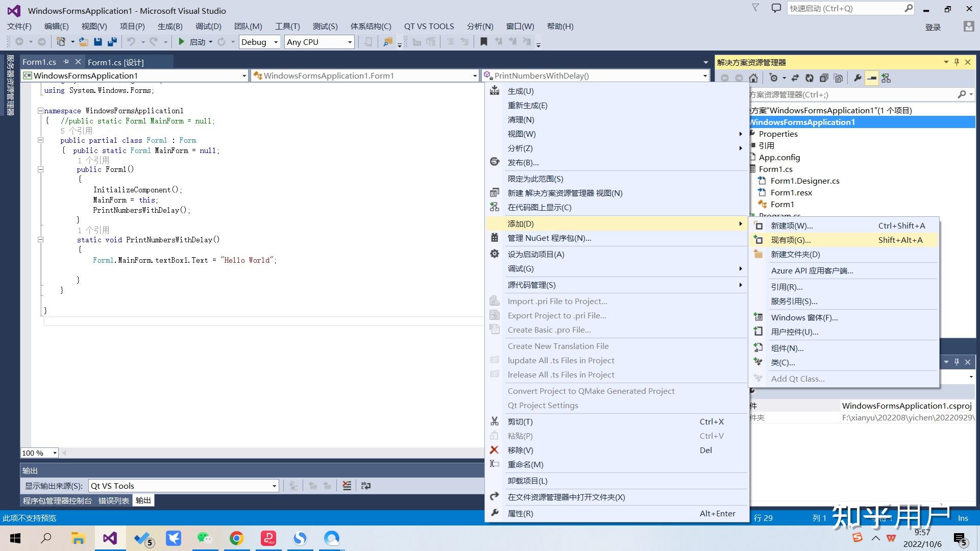Open the Start button dropdown arrow
980x551 pixels.
210,42
